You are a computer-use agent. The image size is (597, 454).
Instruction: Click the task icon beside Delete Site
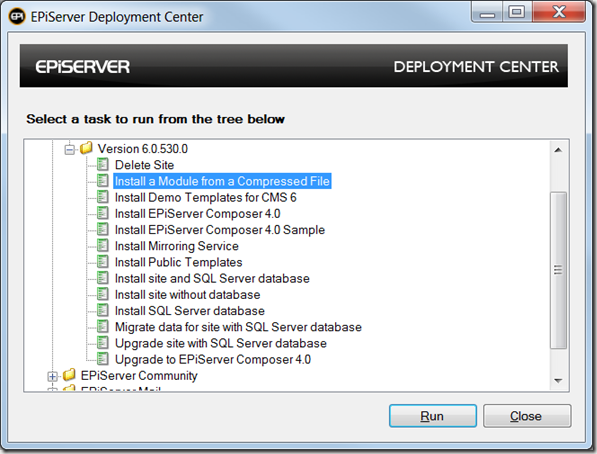(x=102, y=165)
